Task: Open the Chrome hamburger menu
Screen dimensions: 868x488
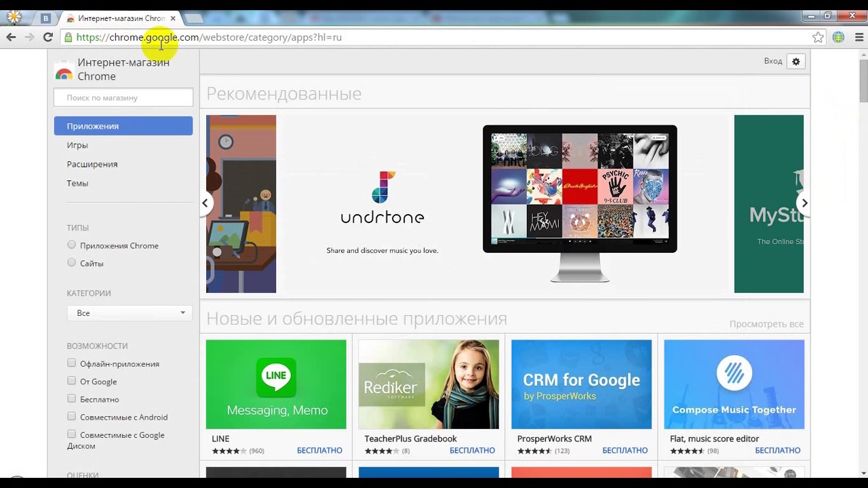Action: click(x=859, y=37)
